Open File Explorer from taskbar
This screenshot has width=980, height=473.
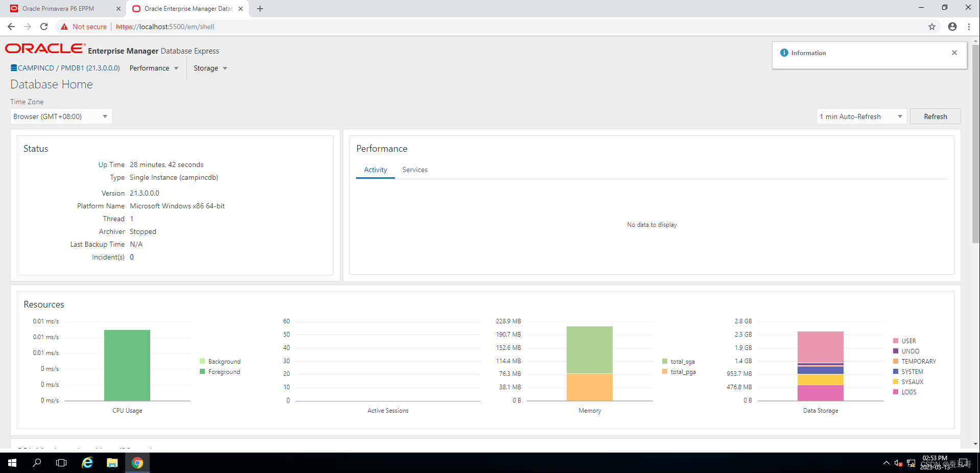tap(112, 463)
